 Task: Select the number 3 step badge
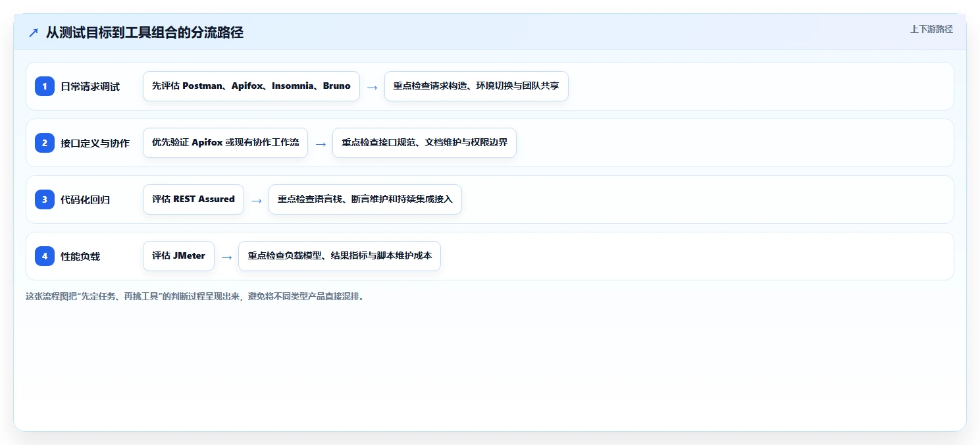pyautogui.click(x=45, y=199)
